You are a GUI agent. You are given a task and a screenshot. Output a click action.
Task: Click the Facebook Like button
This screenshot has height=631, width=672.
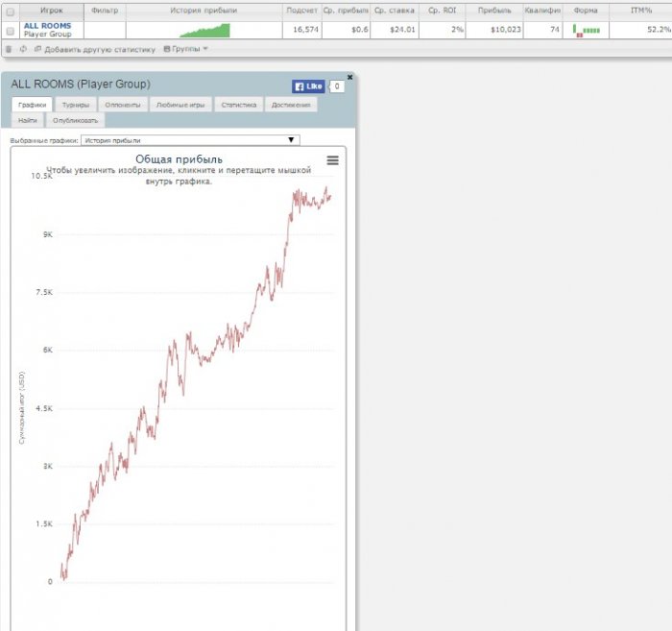point(308,86)
